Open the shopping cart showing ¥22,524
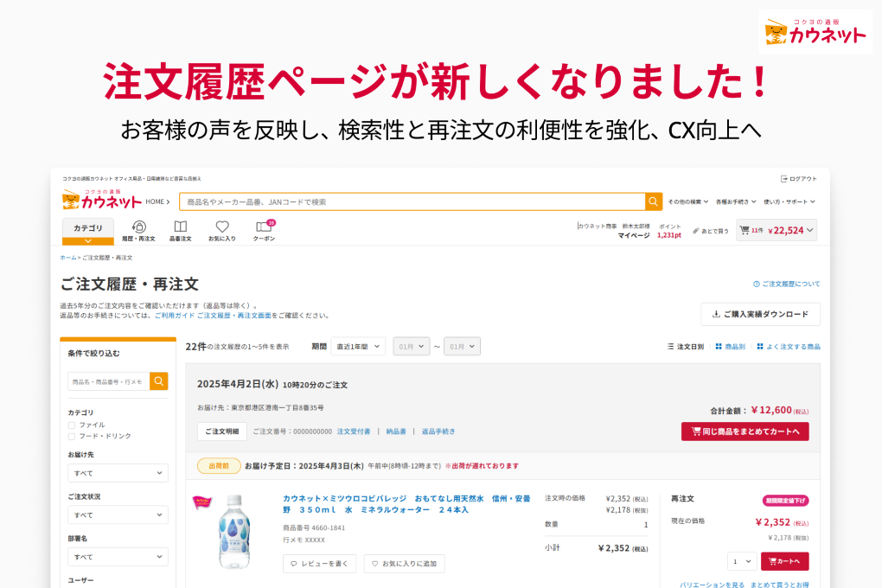This screenshot has height=588, width=882. point(776,230)
